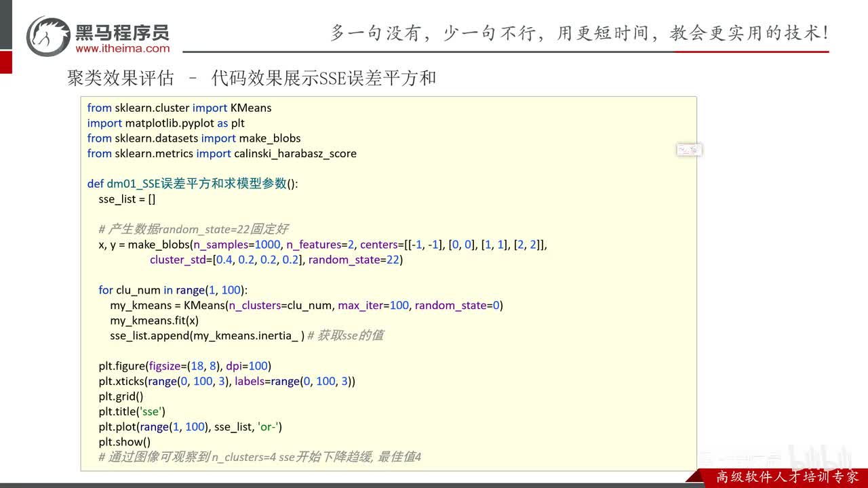The image size is (868, 488).
Task: Click the line 'from sklearn.cluster import KMeans'
Action: (180, 108)
